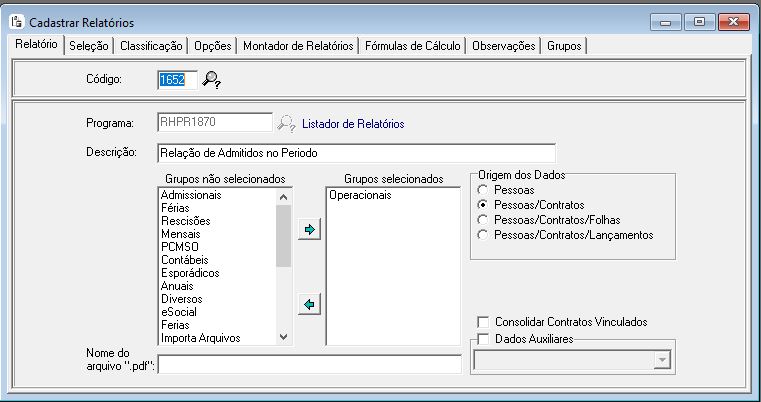Click the Nome do arquivo pdf field

[x=309, y=363]
